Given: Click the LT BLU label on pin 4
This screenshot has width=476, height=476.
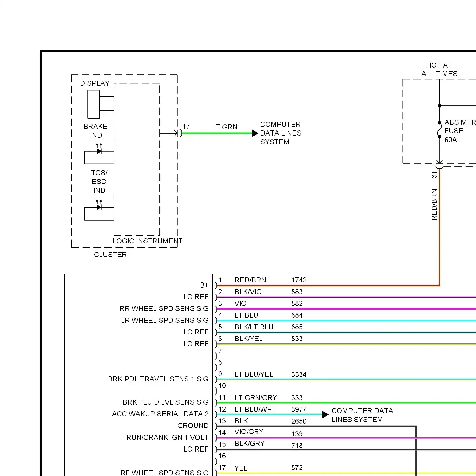Looking at the screenshot, I should [x=246, y=315].
